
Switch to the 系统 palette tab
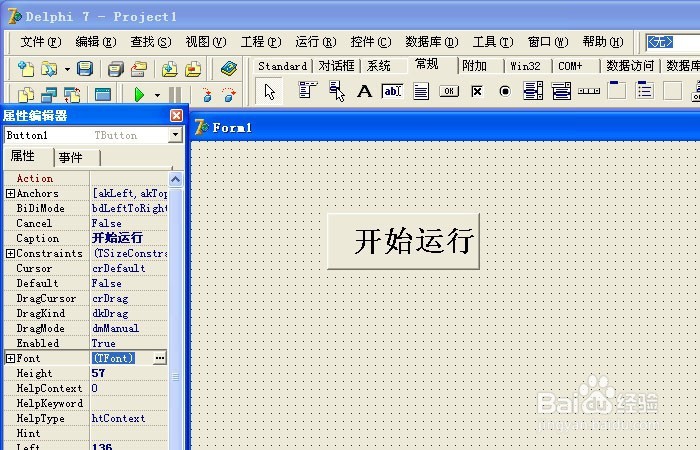click(379, 66)
